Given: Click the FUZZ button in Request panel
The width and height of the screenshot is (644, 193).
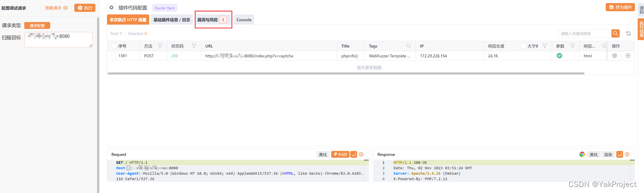Looking at the screenshot, I should [340, 154].
